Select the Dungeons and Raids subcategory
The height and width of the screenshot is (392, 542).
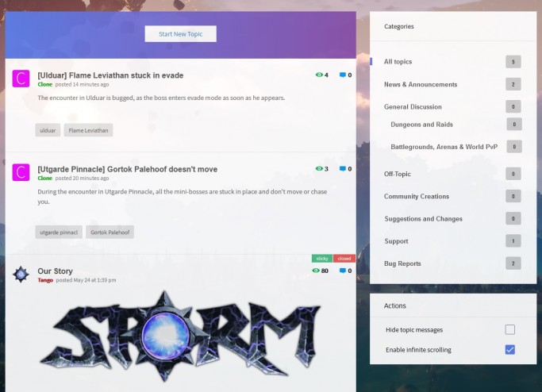click(x=421, y=125)
